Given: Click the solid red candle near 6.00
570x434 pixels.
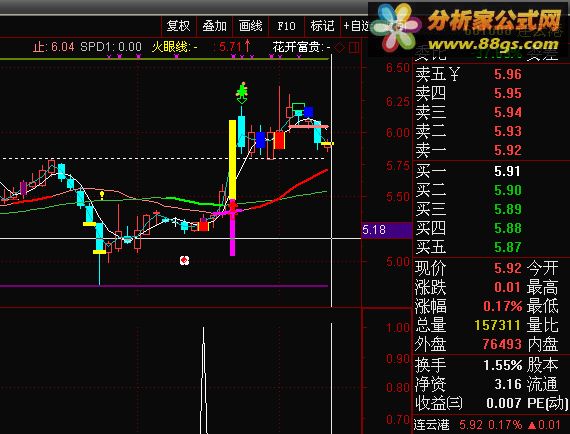Looking at the screenshot, I should pyautogui.click(x=280, y=140).
